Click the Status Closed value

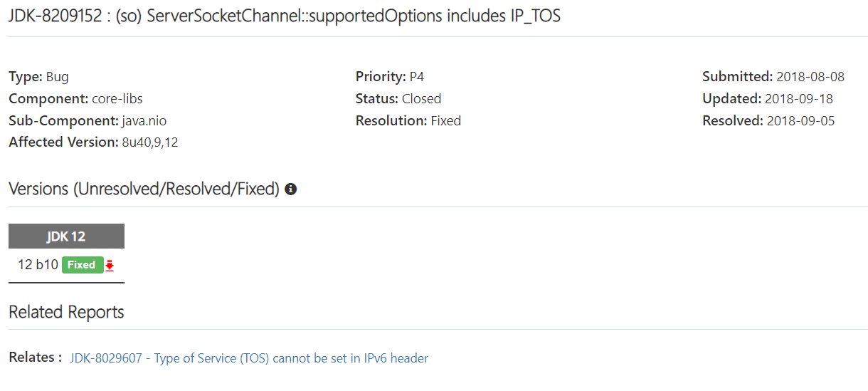pyautogui.click(x=421, y=99)
